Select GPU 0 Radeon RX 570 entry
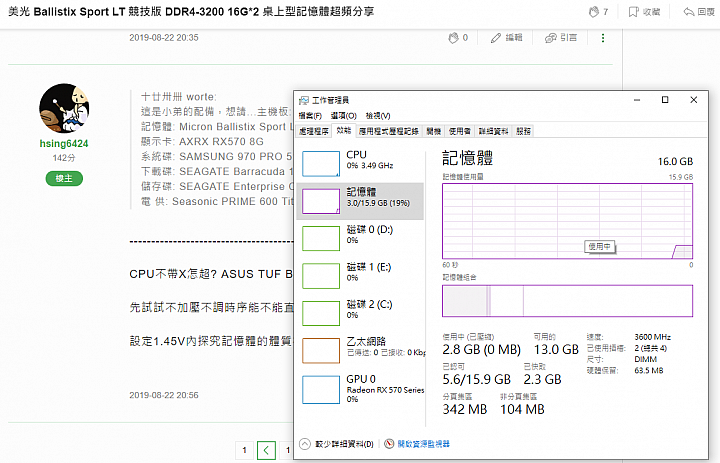Image resolution: width=720 pixels, height=463 pixels. tap(360, 390)
